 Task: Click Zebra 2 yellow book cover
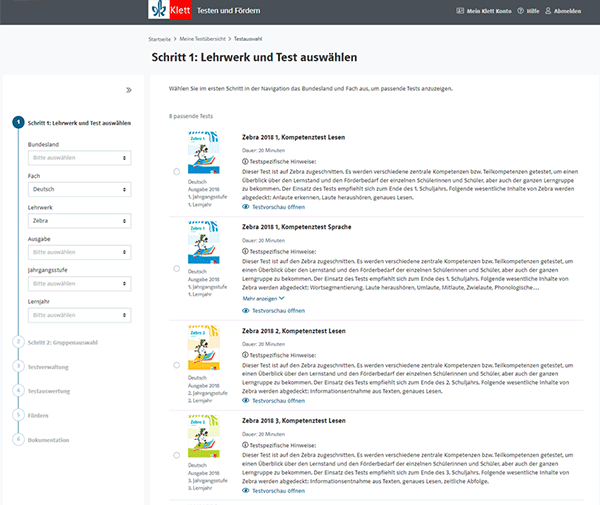point(204,347)
